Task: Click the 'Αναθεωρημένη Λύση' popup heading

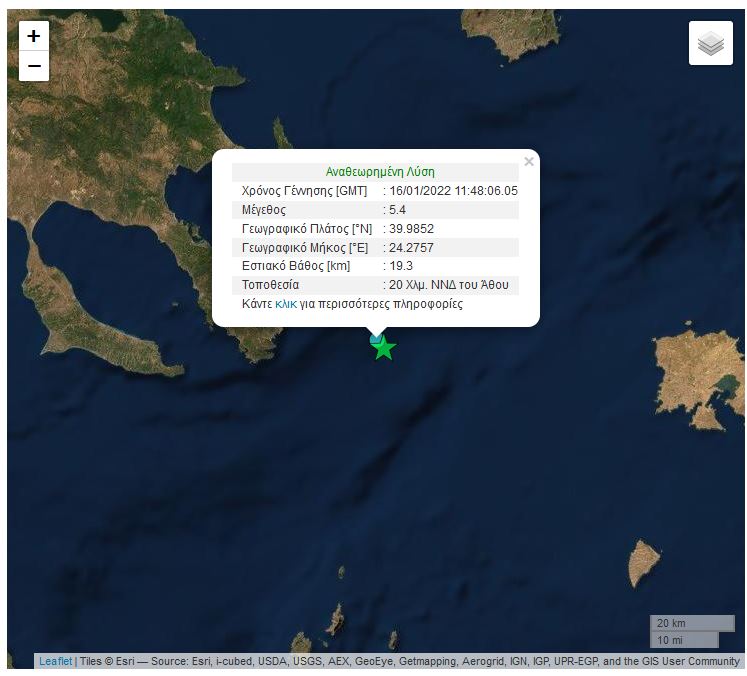Action: click(x=380, y=172)
